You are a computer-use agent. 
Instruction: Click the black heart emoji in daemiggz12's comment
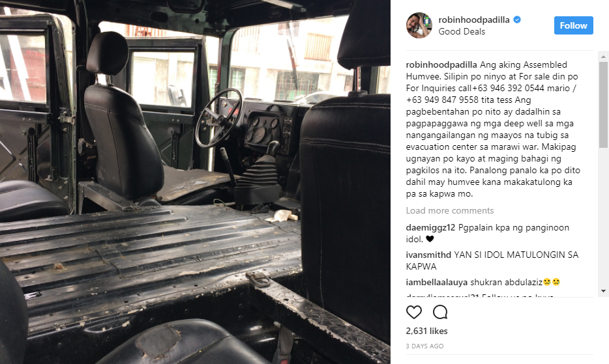point(430,239)
